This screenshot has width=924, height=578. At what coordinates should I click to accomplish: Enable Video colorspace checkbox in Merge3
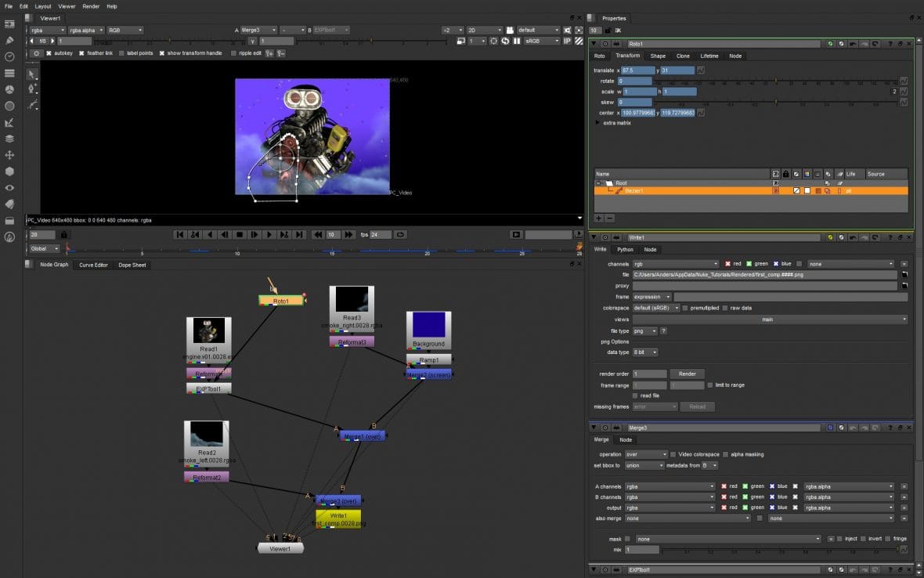click(x=673, y=455)
